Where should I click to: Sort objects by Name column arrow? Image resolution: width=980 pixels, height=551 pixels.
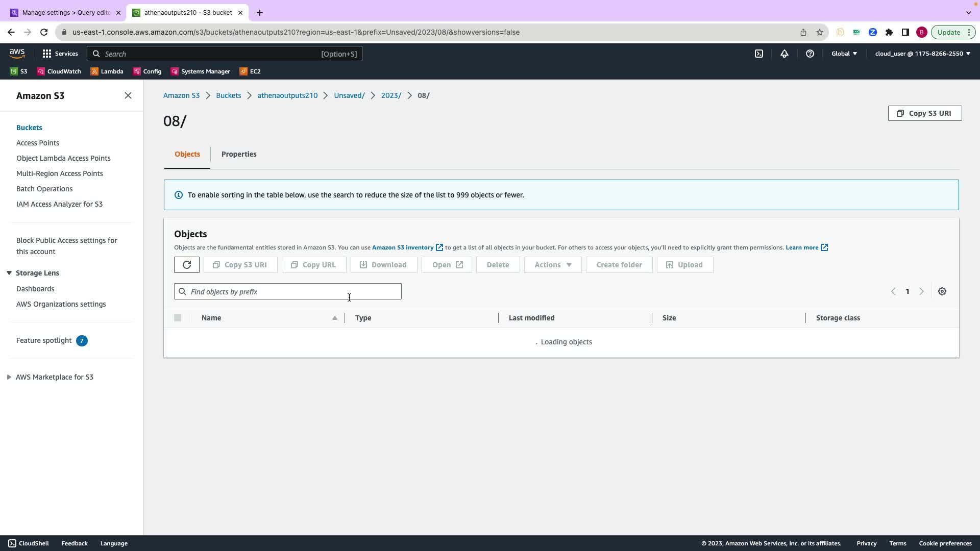[335, 318]
